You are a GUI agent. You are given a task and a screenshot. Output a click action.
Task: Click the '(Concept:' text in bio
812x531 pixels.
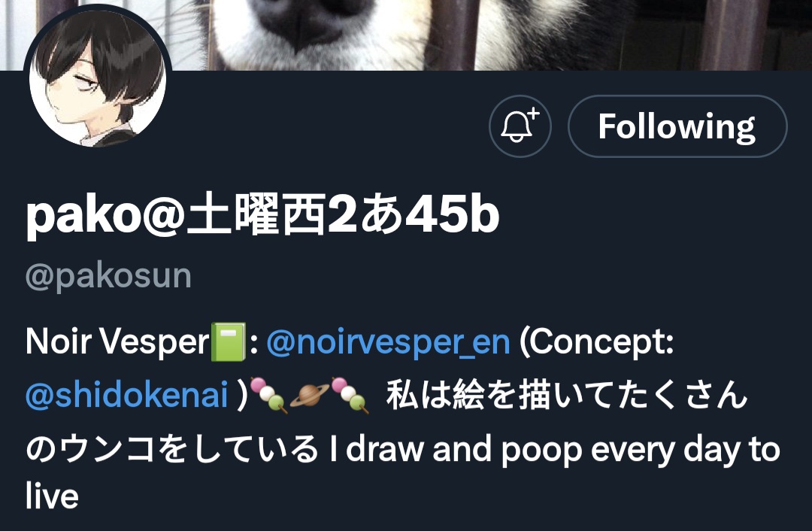(x=596, y=342)
